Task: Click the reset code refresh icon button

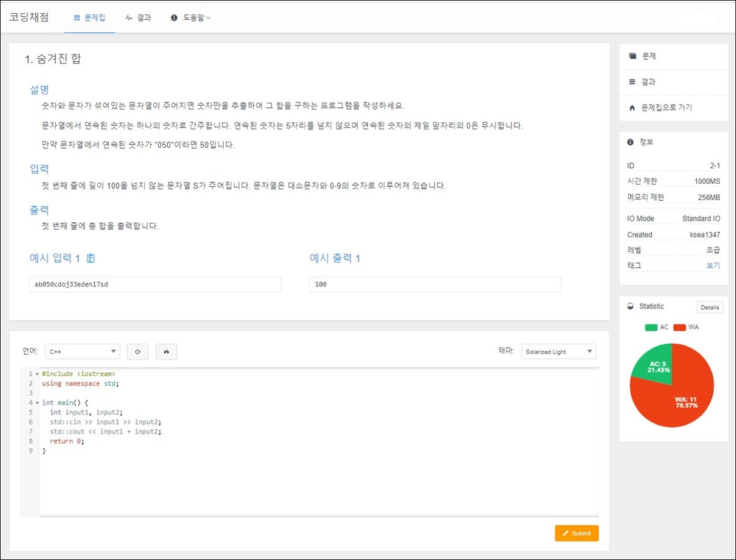Action: 137,352
